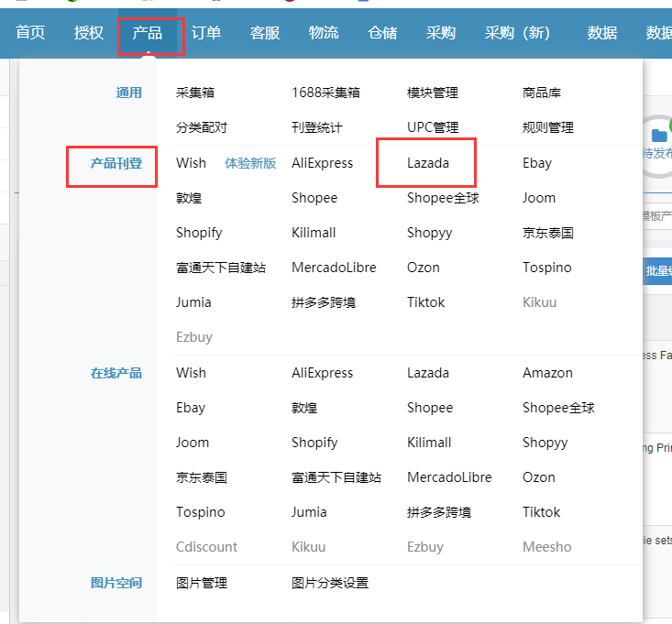Open the 客服 navigation tab
This screenshot has height=624, width=672.
pyautogui.click(x=265, y=33)
